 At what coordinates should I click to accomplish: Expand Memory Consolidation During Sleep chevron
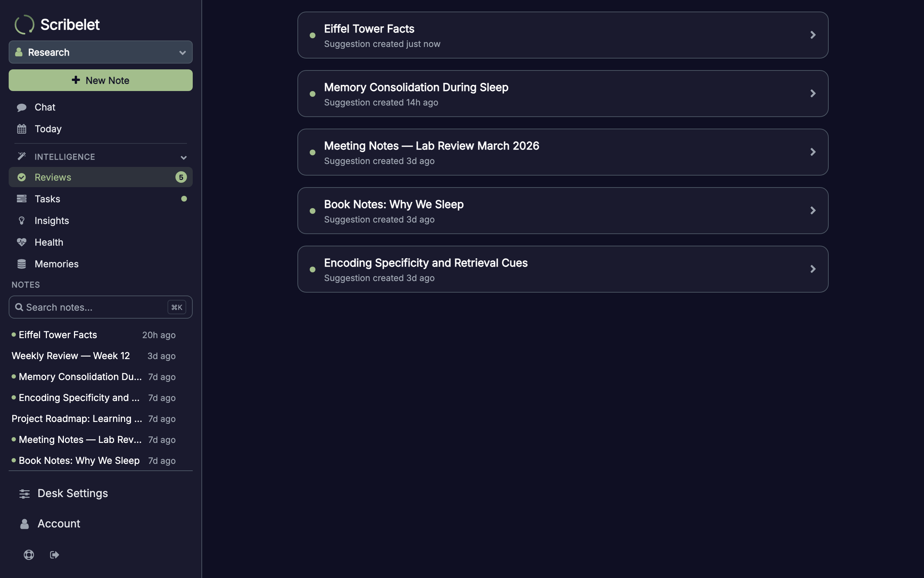[813, 94]
